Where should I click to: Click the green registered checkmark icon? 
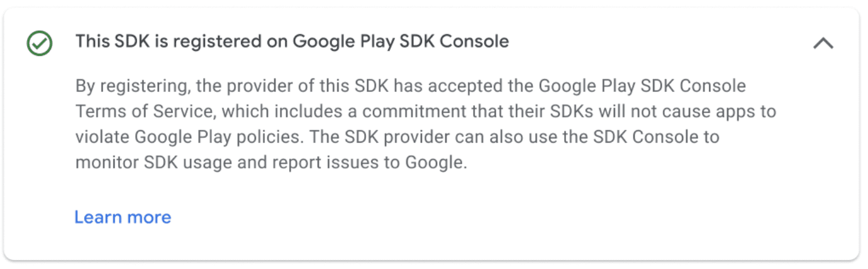tap(40, 43)
